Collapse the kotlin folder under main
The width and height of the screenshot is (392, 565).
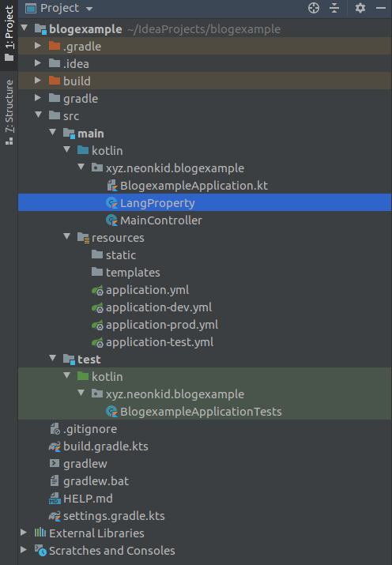(67, 150)
